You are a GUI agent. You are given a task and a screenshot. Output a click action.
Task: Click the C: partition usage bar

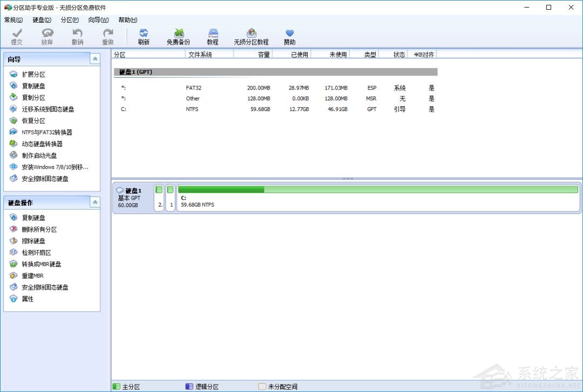377,190
